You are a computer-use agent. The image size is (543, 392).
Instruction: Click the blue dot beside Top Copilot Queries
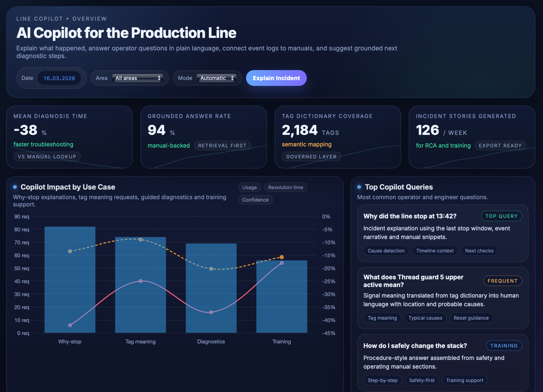[x=359, y=187]
